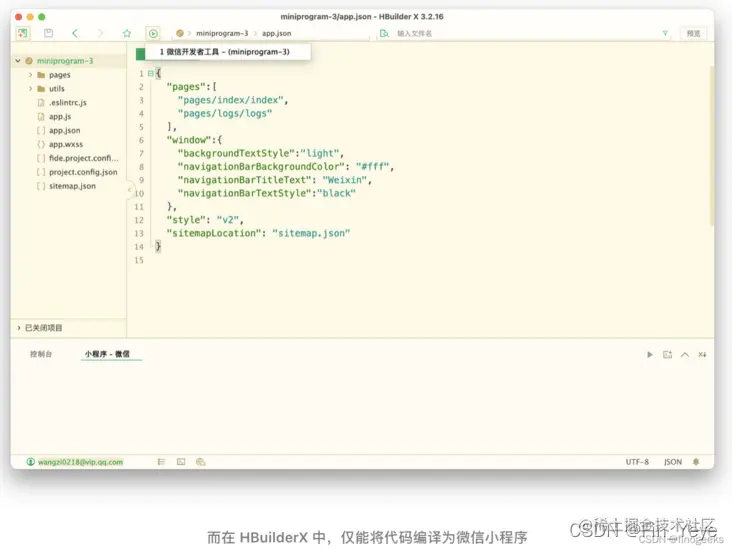Click the console run play icon

tap(650, 355)
